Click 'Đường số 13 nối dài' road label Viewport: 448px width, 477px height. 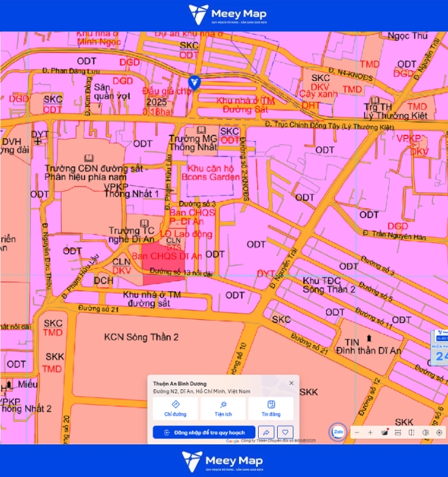(181, 272)
